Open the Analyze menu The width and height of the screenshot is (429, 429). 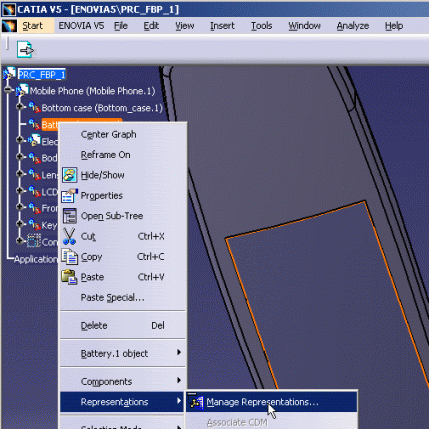click(x=353, y=26)
